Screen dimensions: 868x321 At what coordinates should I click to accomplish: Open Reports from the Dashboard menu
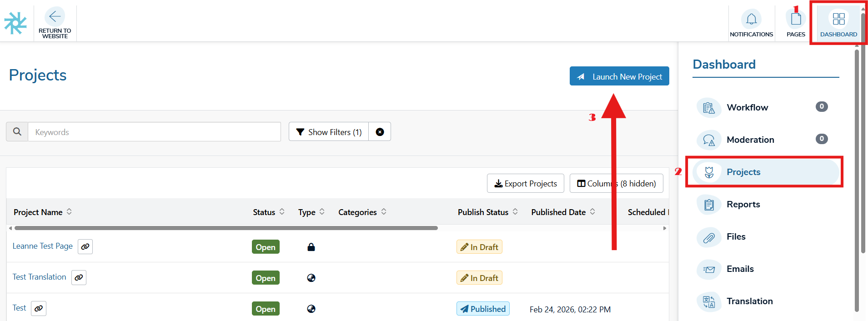click(x=743, y=204)
